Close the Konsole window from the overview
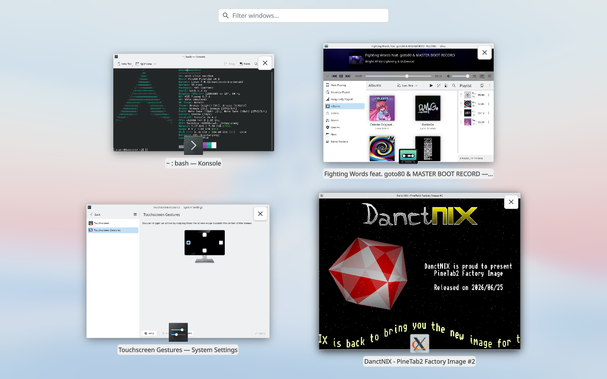607x379 pixels. 265,63
